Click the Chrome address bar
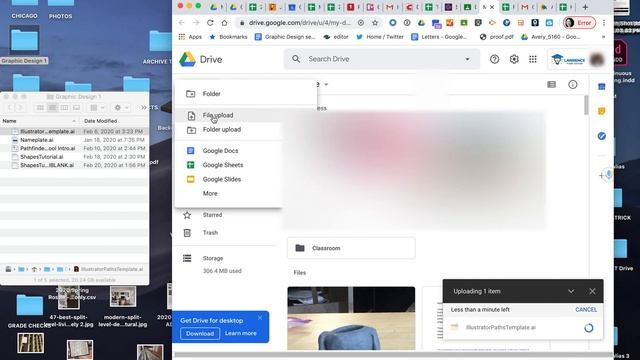Image resolution: width=640 pixels, height=360 pixels. pyautogui.click(x=299, y=23)
